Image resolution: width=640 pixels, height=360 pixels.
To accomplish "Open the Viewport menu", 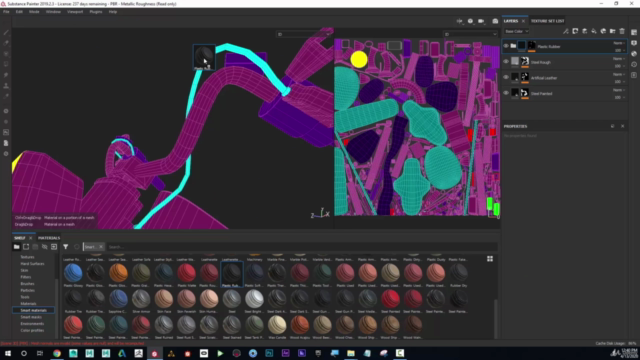I will [75, 12].
